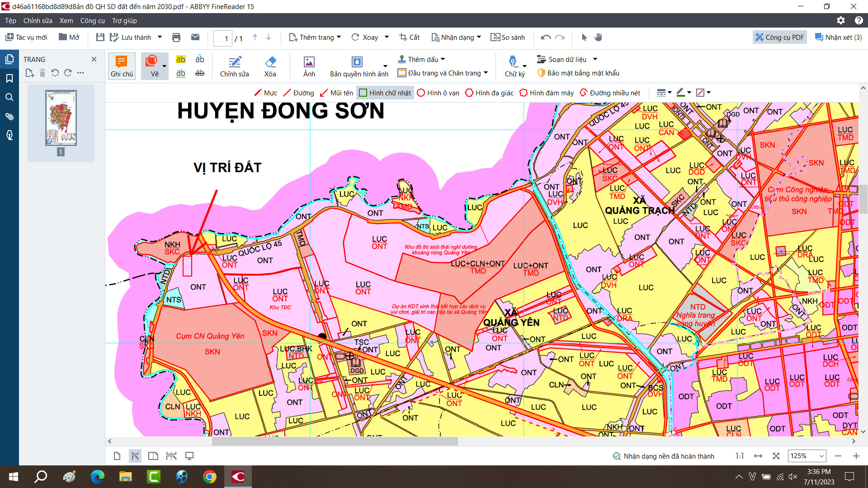Open the attachments paperclip panel
This screenshot has height=488, width=868.
[x=9, y=117]
